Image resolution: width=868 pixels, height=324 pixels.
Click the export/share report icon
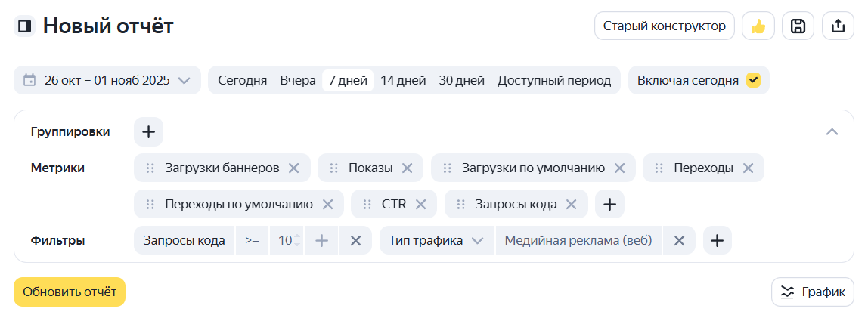click(838, 26)
